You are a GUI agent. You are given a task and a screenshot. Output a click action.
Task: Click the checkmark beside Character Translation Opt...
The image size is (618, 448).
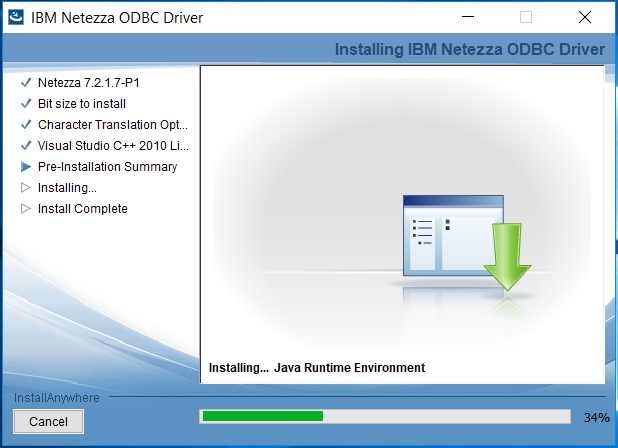pyautogui.click(x=26, y=125)
